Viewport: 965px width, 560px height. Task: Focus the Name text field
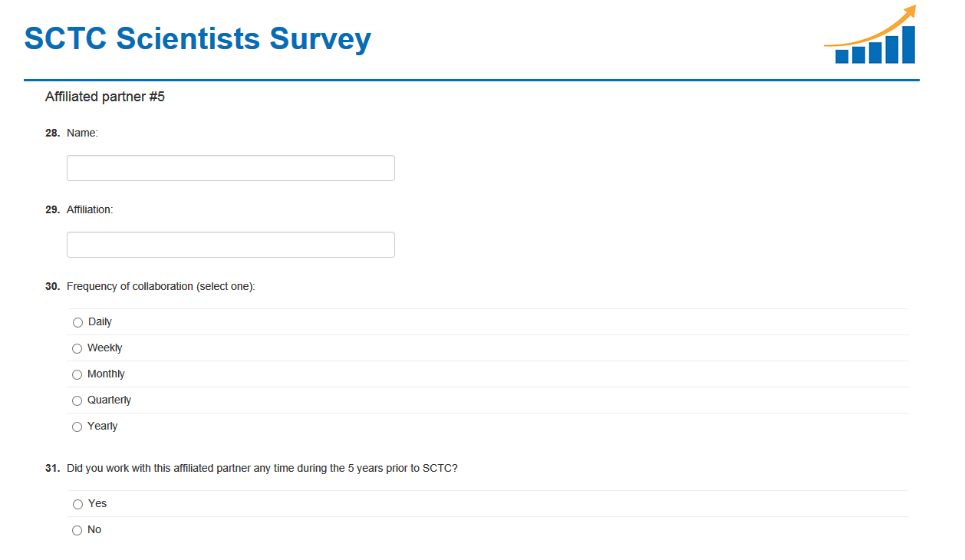coord(230,168)
